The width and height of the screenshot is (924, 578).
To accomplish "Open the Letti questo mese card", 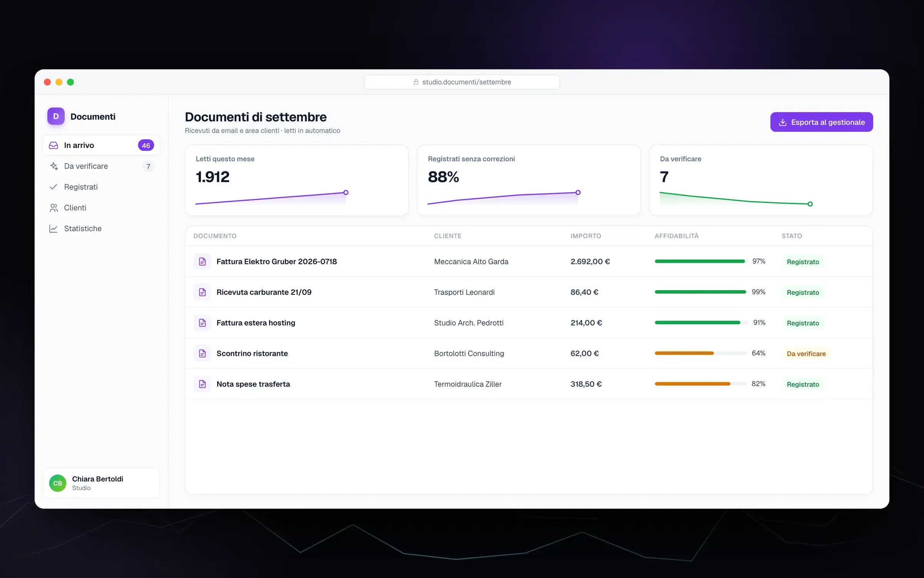I will click(x=297, y=180).
